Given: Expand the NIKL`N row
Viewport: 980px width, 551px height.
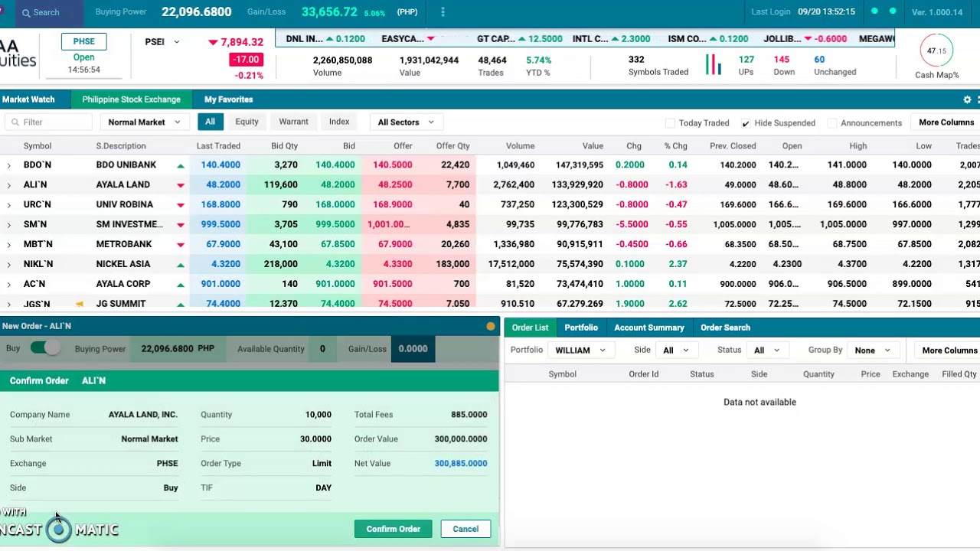Looking at the screenshot, I should click(8, 265).
